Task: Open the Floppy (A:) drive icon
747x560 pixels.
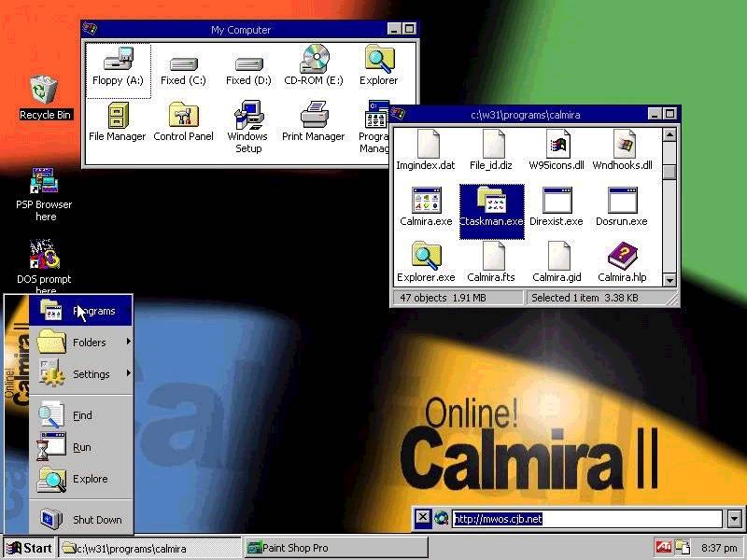Action: point(118,63)
